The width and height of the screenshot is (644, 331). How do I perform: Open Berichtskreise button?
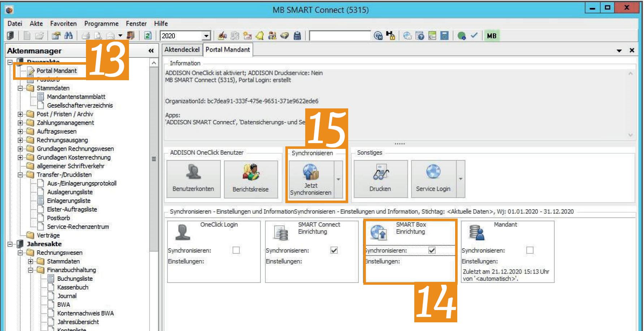[x=251, y=179]
